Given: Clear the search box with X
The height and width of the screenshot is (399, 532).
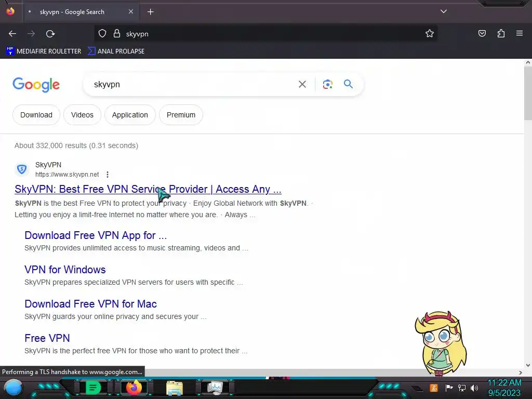Looking at the screenshot, I should pyautogui.click(x=302, y=84).
